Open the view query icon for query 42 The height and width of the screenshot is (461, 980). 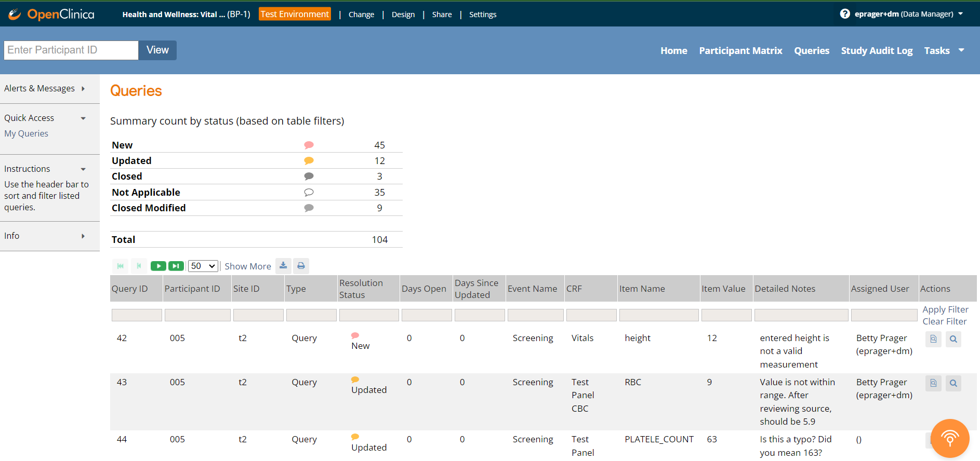[933, 339]
